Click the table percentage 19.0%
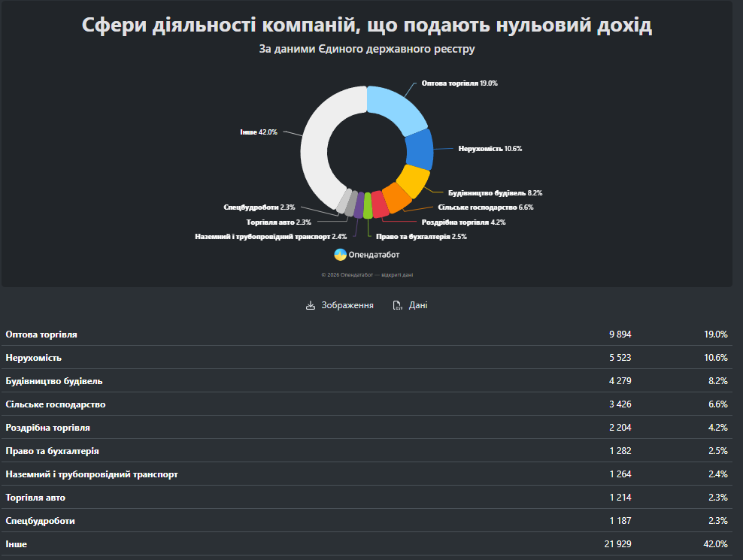 click(x=716, y=334)
